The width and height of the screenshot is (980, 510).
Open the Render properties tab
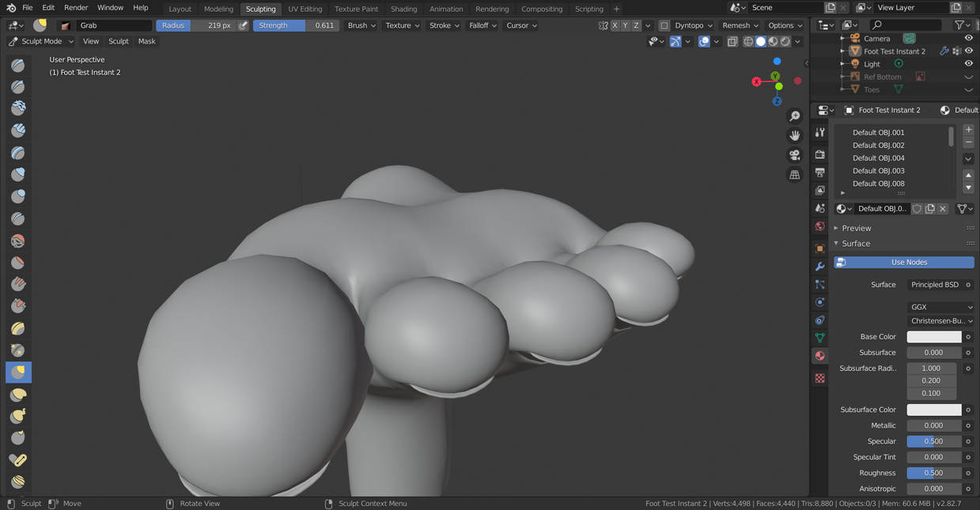(819, 153)
